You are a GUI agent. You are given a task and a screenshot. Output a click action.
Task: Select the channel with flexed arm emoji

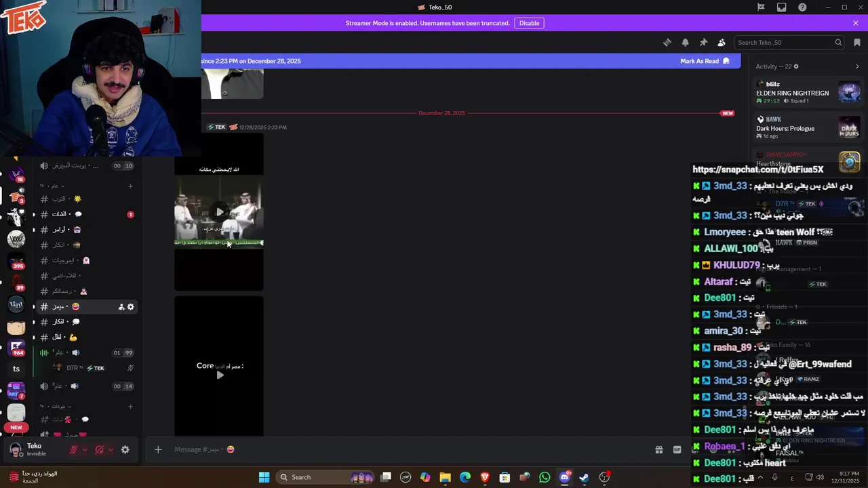coord(88,337)
